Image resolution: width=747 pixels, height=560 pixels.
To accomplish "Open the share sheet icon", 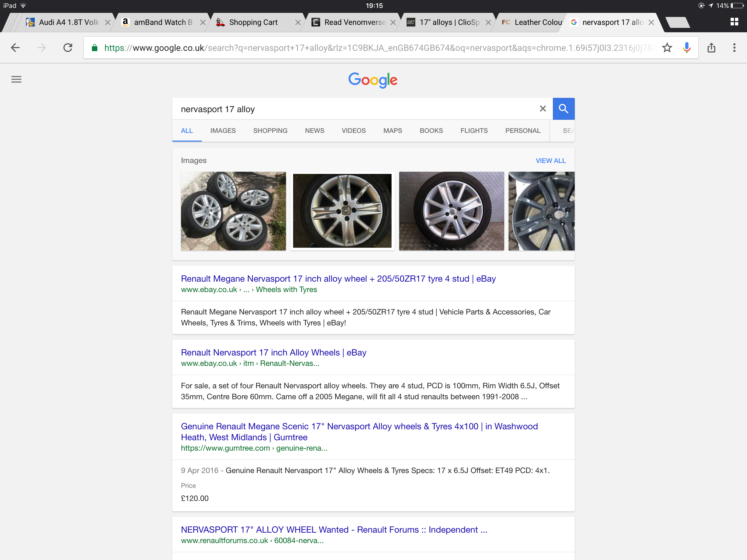I will pyautogui.click(x=711, y=48).
